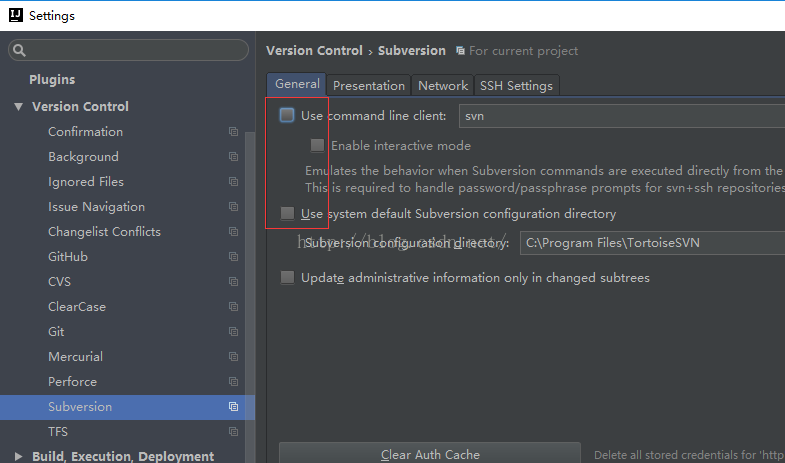The height and width of the screenshot is (463, 785).
Task: Click project-level icon beside Background
Action: click(x=233, y=157)
